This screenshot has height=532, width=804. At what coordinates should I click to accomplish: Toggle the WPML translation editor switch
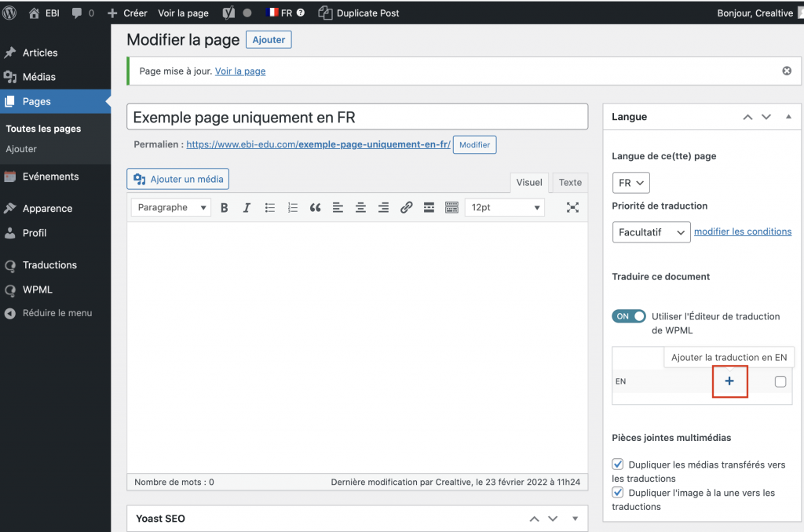(629, 316)
